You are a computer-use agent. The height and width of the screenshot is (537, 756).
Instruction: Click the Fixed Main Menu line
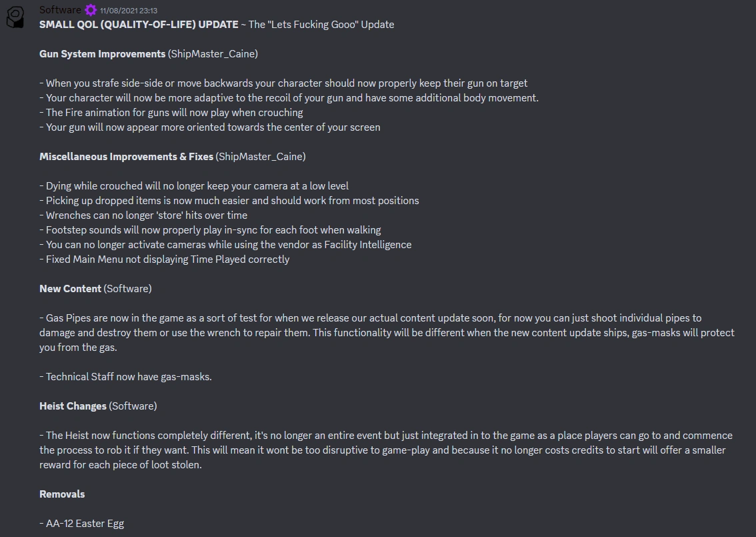tap(165, 259)
